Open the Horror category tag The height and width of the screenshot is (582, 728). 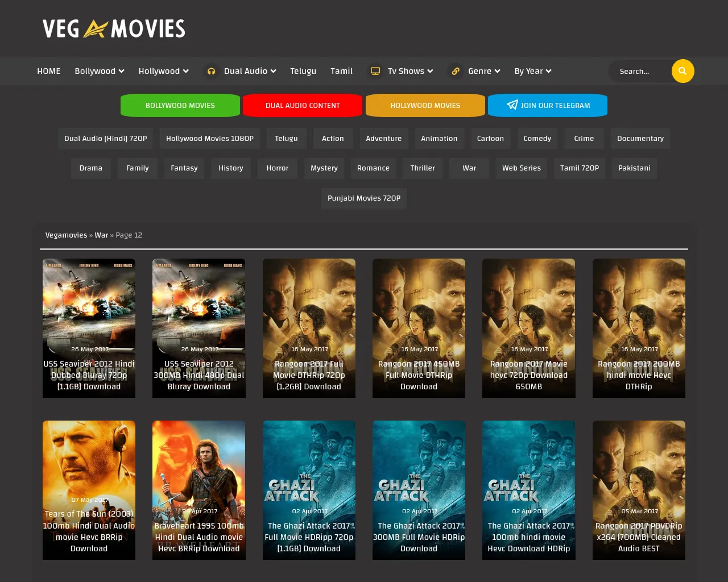(x=278, y=168)
